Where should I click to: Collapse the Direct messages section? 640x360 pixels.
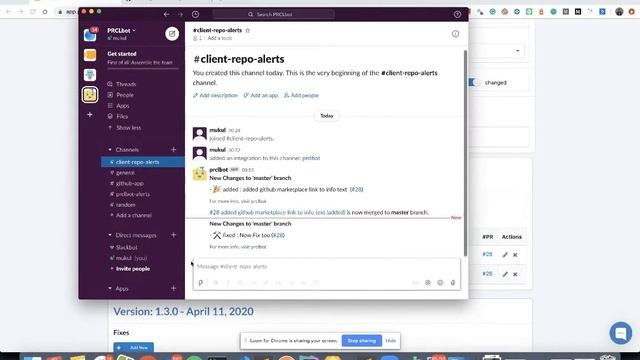(110, 235)
